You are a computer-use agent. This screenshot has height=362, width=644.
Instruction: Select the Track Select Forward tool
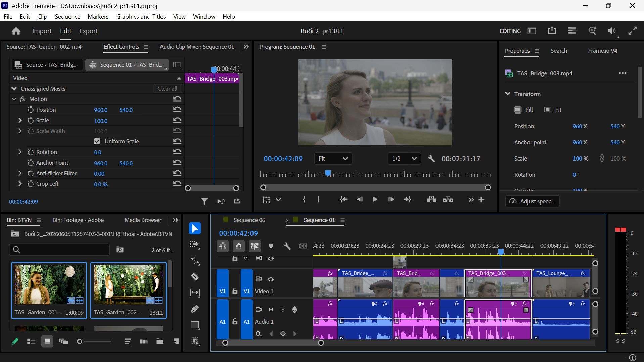coord(195,244)
